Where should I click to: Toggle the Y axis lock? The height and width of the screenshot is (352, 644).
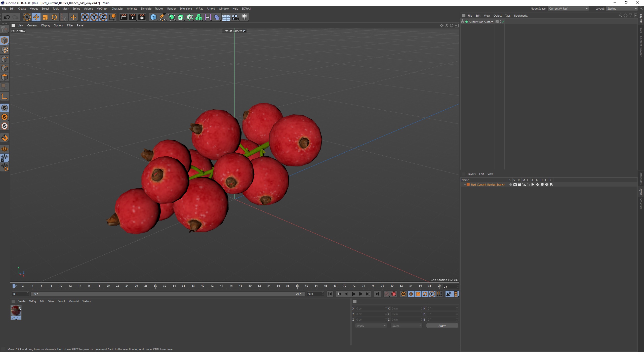94,17
